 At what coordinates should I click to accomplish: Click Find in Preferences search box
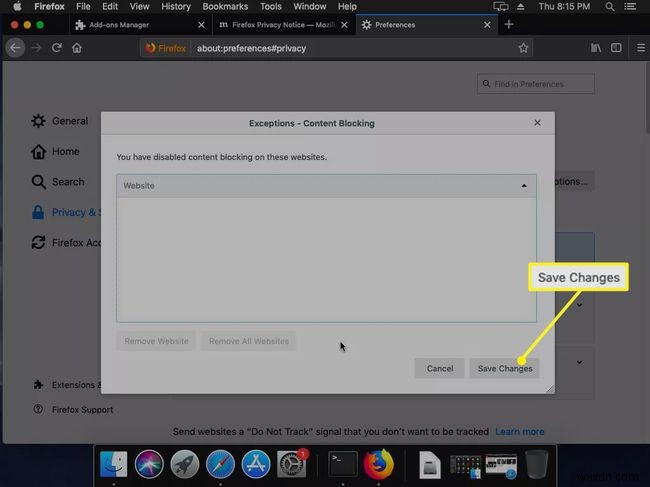pyautogui.click(x=536, y=84)
